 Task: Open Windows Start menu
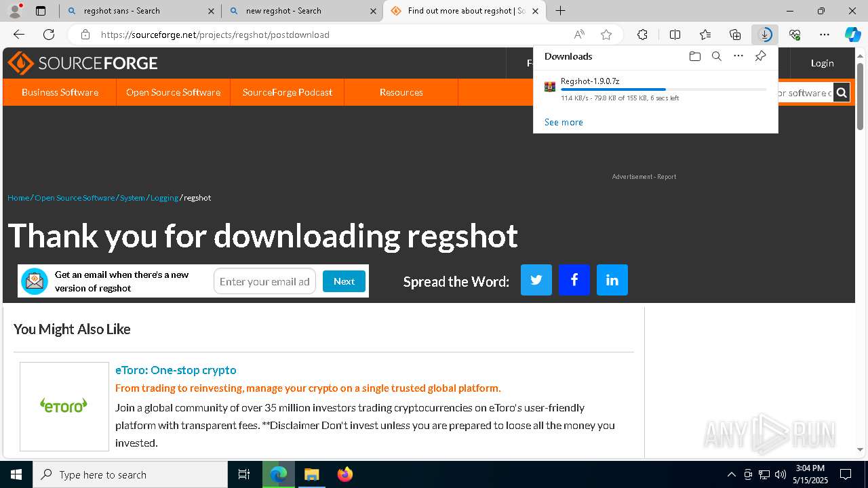click(16, 474)
